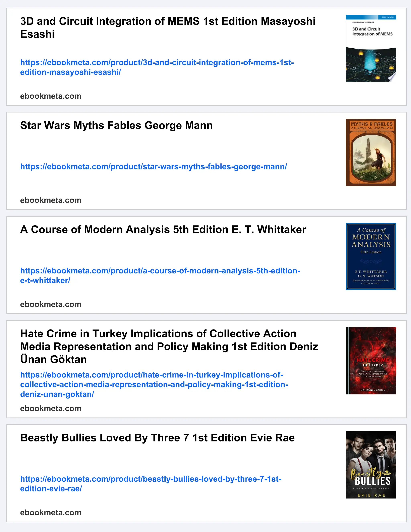Image resolution: width=411 pixels, height=532 pixels.
Task: Click ebookmeta.com under the Modern Analysis card
Action: click(x=51, y=304)
